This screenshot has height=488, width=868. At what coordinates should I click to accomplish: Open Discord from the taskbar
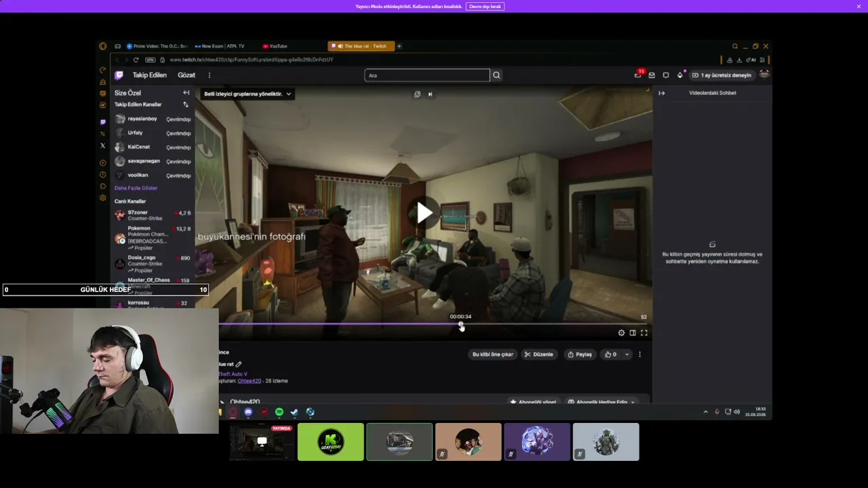coord(248,412)
